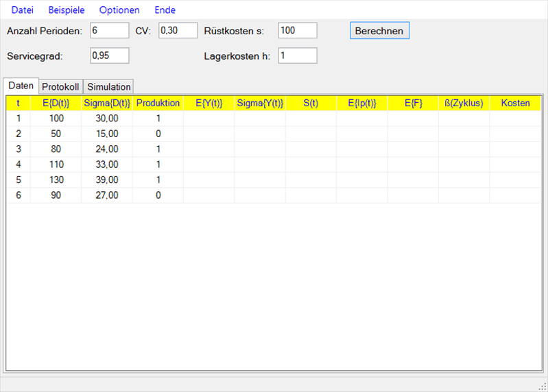This screenshot has height=392, width=548.
Task: Click the E{D(t)} column header
Action: tap(56, 103)
